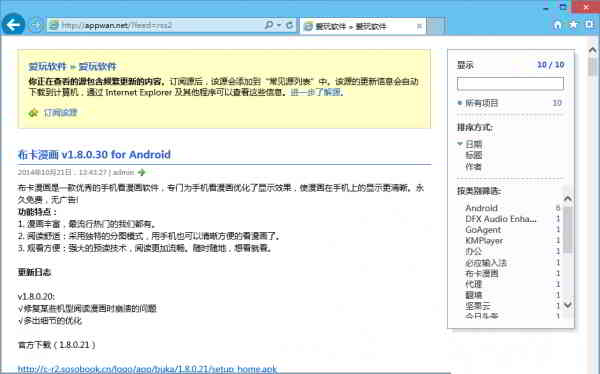
Task: Open a new tab with the blank tab button
Action: [436, 26]
